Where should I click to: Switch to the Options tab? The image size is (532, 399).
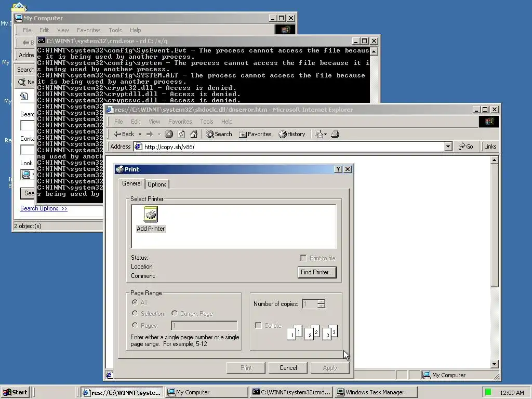tap(157, 184)
